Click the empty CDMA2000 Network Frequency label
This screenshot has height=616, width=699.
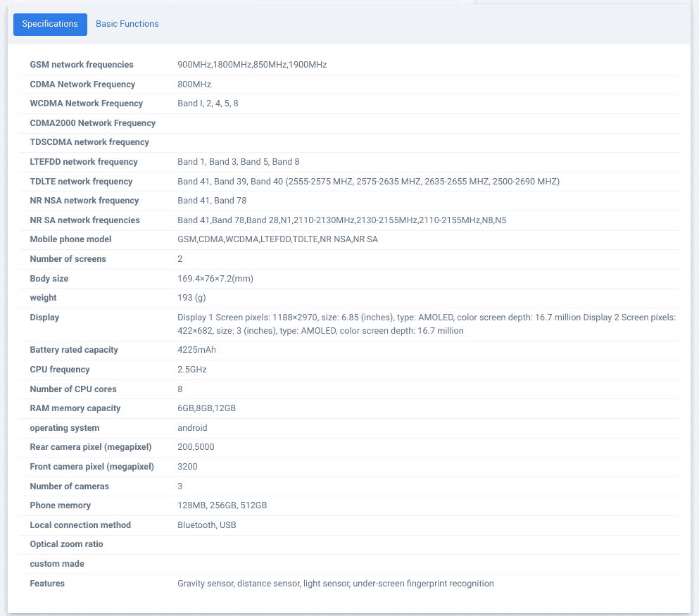[93, 123]
